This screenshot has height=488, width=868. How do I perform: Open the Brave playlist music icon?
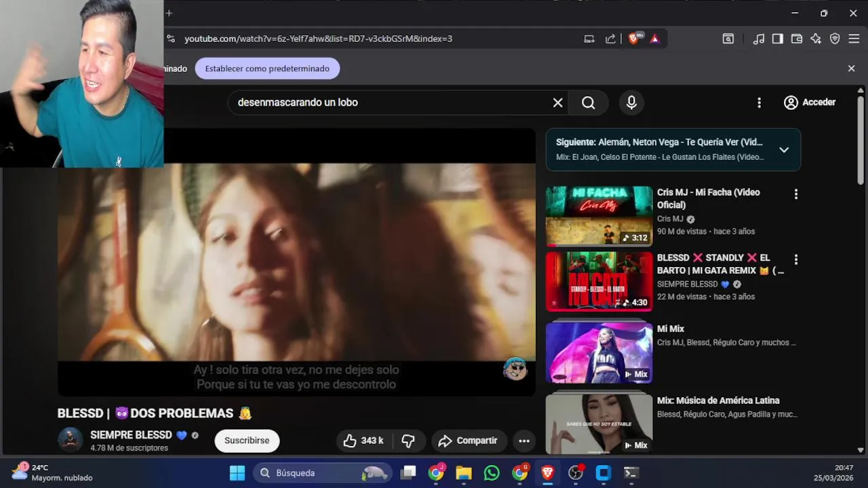[x=759, y=39]
